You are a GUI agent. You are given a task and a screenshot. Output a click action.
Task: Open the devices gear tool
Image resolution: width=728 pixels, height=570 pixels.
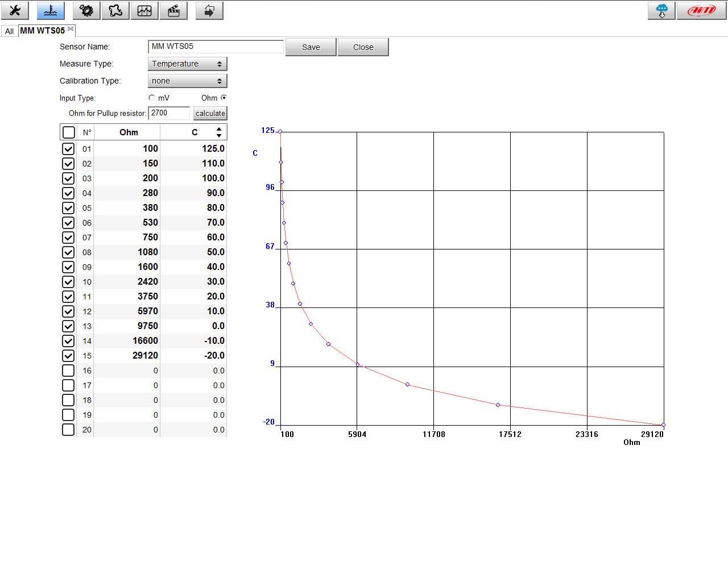pos(86,10)
